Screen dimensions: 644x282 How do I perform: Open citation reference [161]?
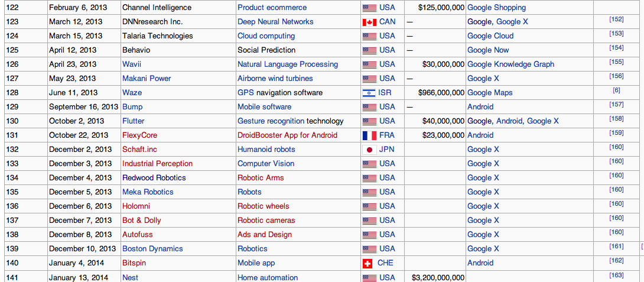[x=616, y=247]
